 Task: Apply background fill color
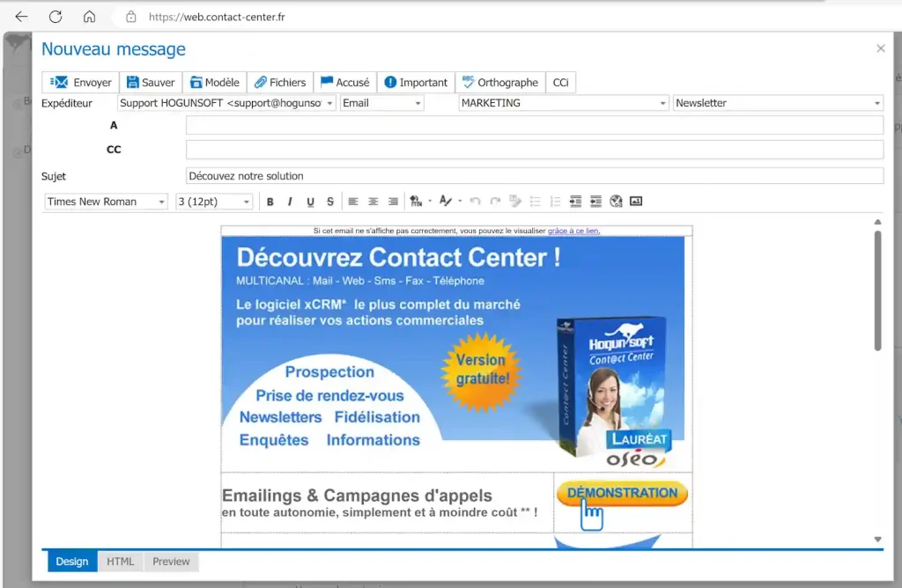tap(416, 202)
